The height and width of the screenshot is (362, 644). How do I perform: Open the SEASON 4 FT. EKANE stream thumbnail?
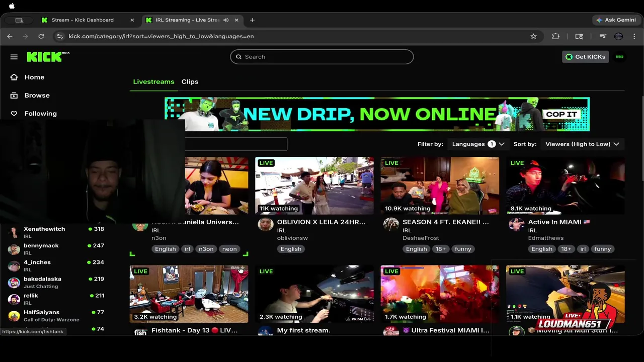pyautogui.click(x=440, y=186)
